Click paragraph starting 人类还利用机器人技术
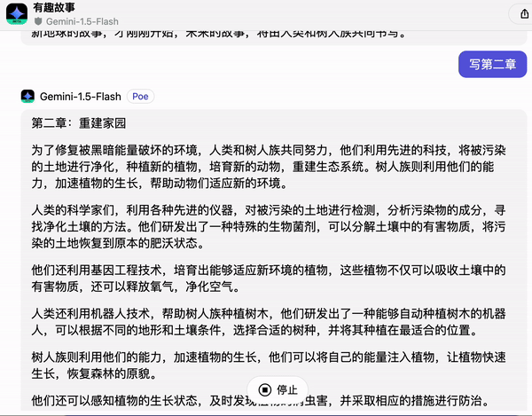 269,322
